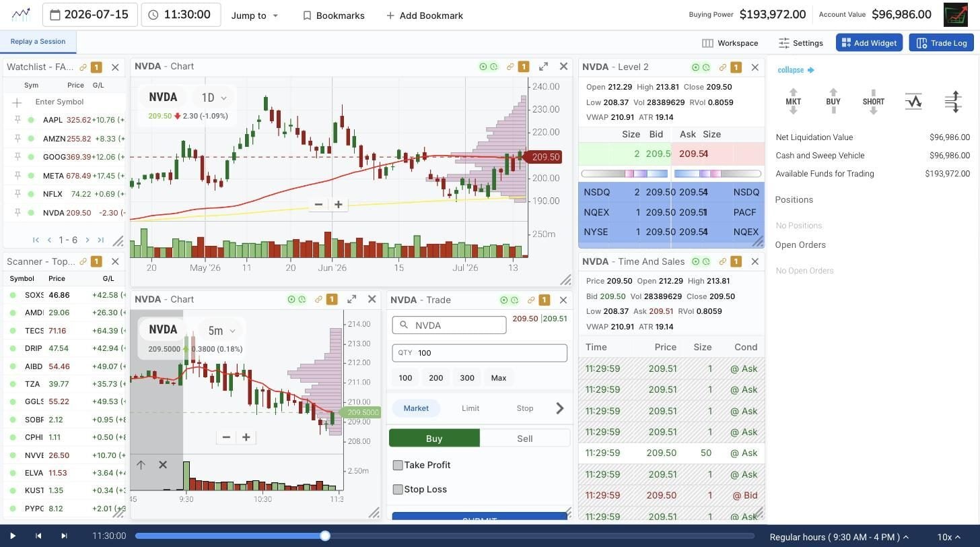The image size is (980, 547).
Task: Open the Workspace menu
Action: click(x=730, y=43)
